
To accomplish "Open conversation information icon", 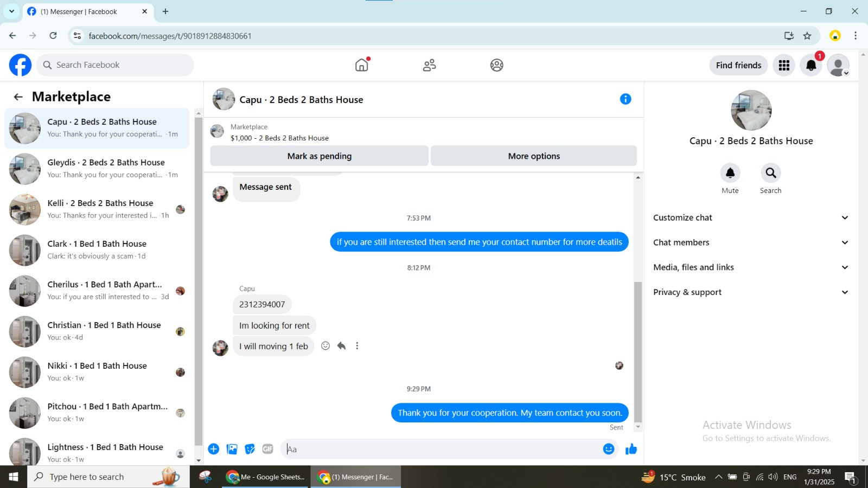I will [626, 99].
